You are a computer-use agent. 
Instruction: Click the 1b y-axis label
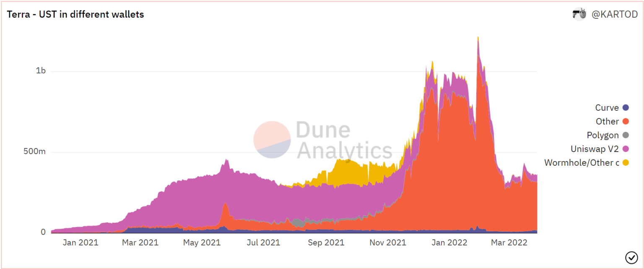point(41,71)
